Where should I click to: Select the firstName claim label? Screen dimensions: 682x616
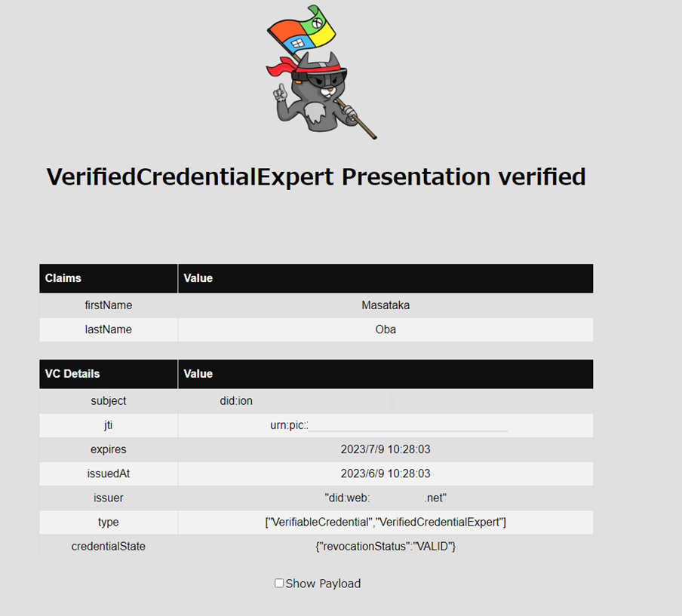[109, 305]
